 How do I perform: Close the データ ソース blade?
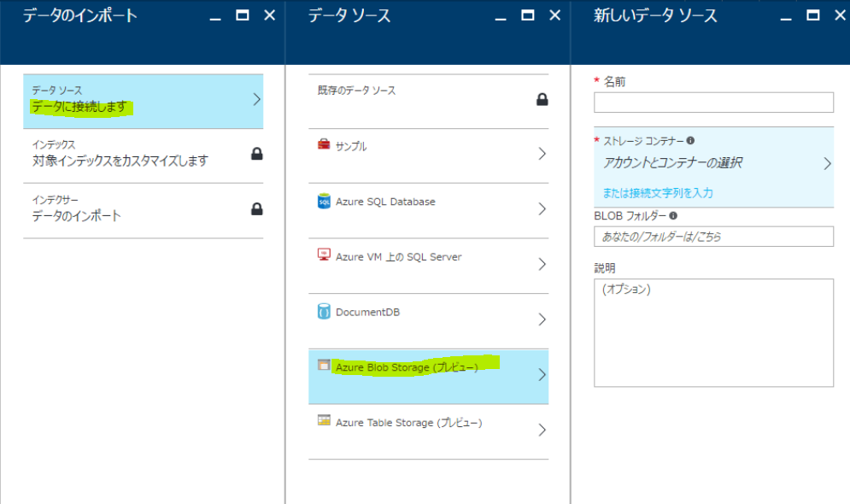pos(554,15)
